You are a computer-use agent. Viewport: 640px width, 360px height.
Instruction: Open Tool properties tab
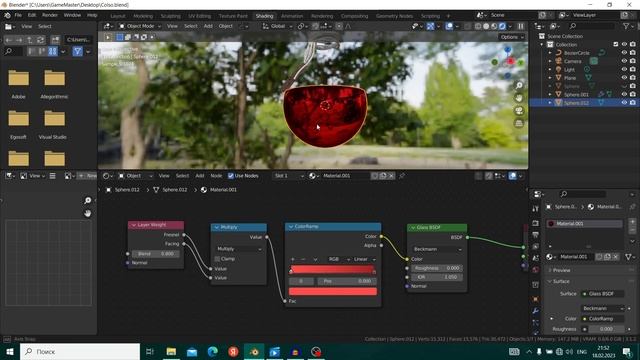click(x=536, y=209)
